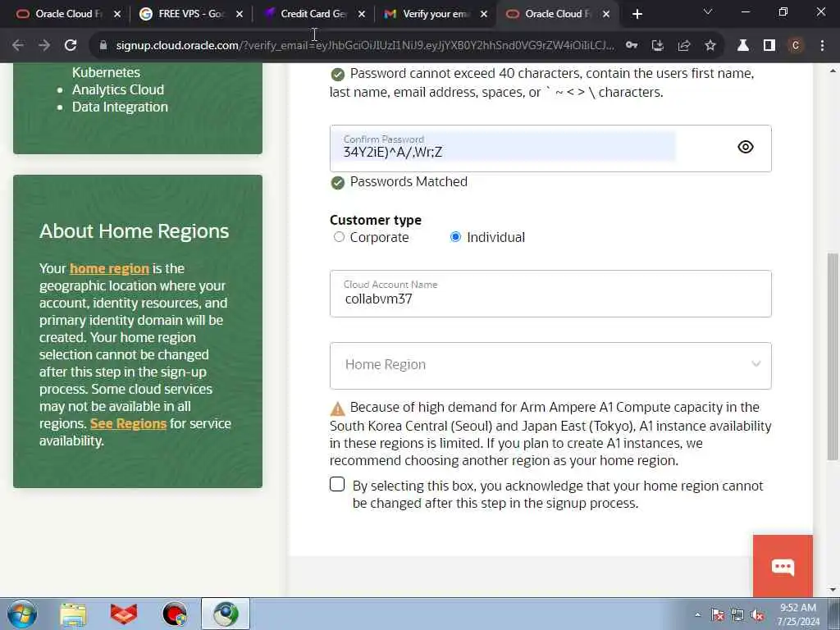Open the red fox taskbar app
The width and height of the screenshot is (840, 630).
click(x=124, y=614)
